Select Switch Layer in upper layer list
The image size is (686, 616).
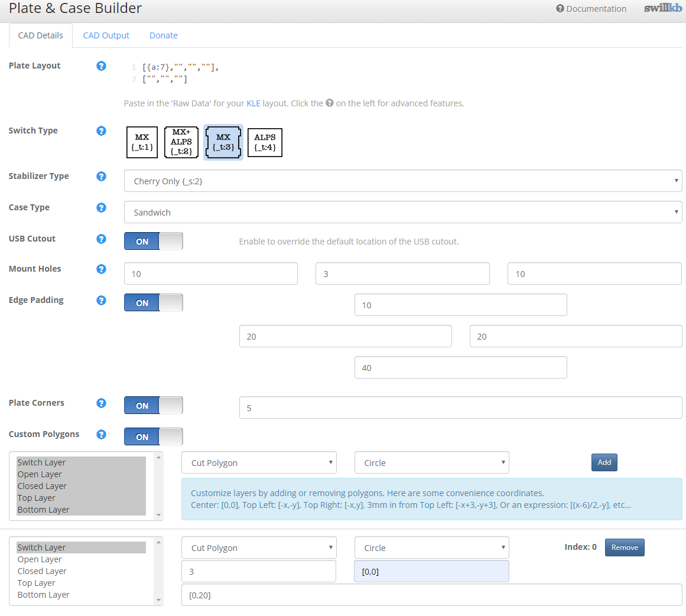tap(81, 462)
